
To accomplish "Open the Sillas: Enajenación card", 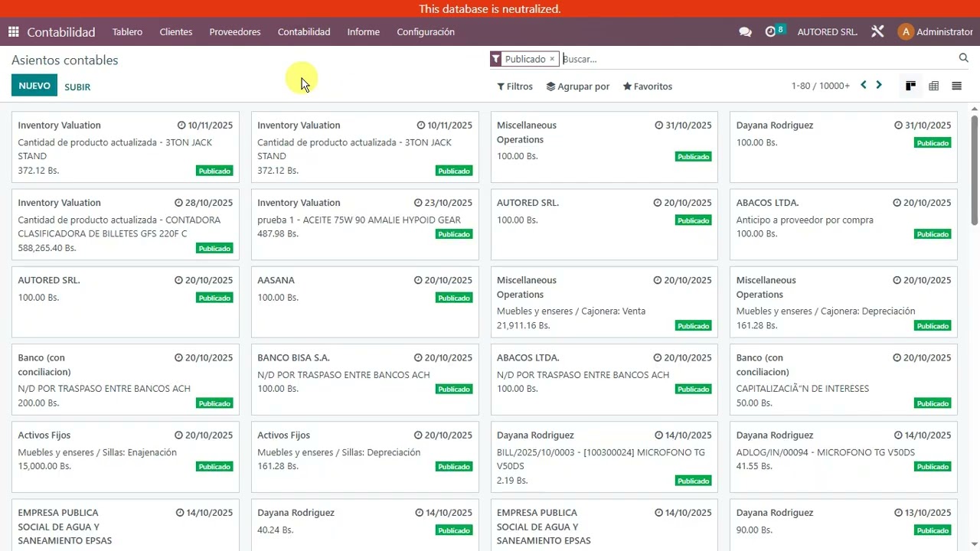I will (x=126, y=456).
